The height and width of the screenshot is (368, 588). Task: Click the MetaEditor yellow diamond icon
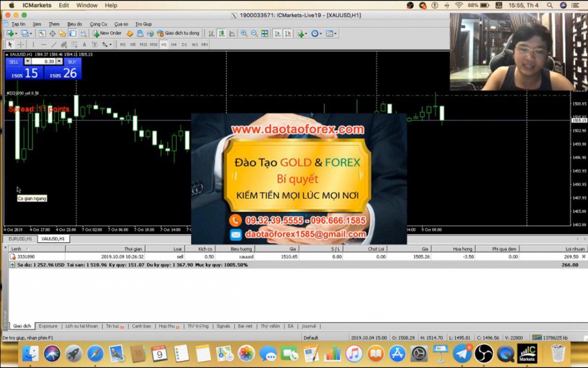click(x=130, y=33)
